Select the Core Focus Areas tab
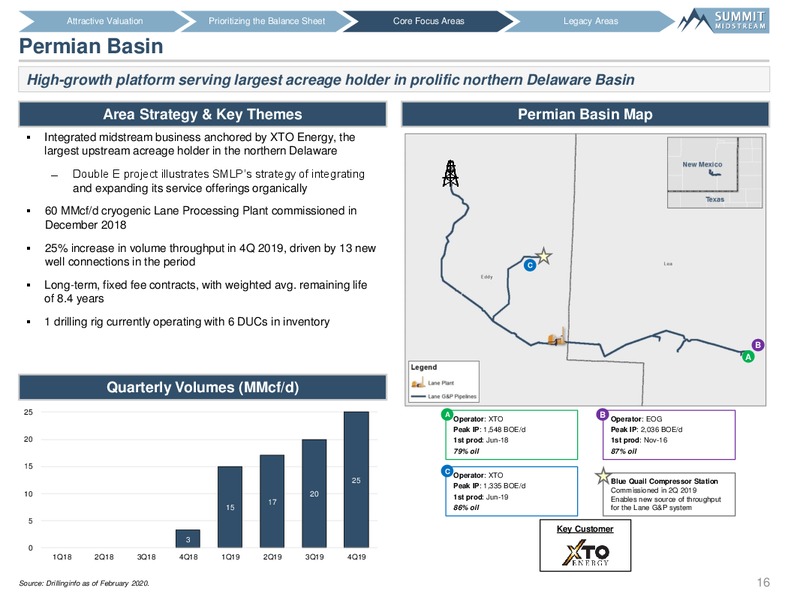 pyautogui.click(x=428, y=21)
